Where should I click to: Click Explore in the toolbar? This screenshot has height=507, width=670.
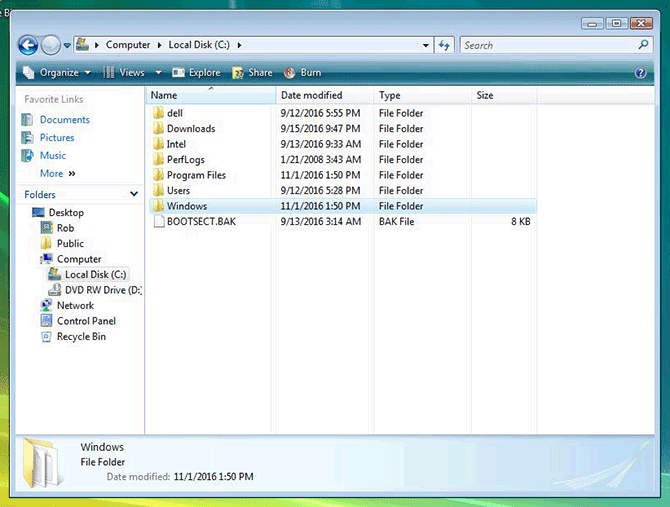coord(197,73)
